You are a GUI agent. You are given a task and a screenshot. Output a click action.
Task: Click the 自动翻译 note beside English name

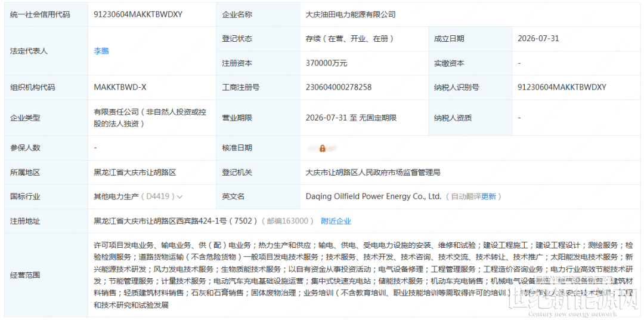pyautogui.click(x=466, y=196)
